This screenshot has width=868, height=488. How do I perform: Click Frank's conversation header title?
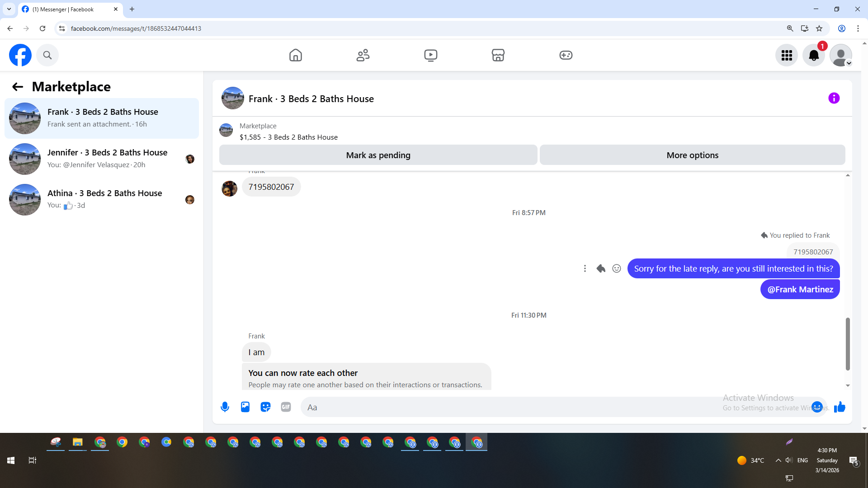311,99
